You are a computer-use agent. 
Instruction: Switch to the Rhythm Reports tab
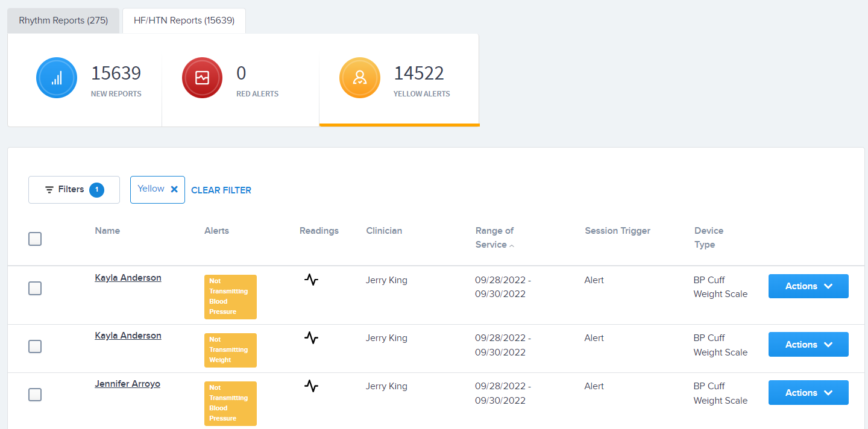pos(63,20)
